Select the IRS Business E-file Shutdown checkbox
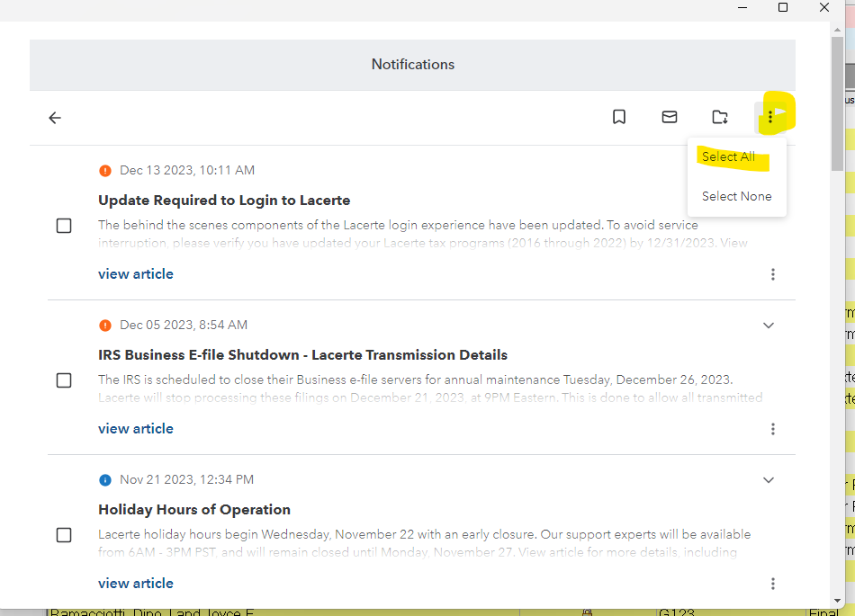This screenshot has width=855, height=616. (x=64, y=380)
